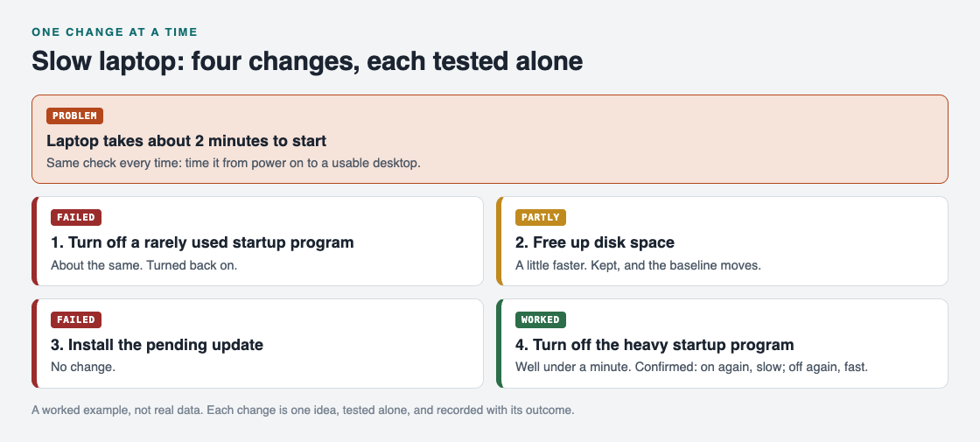Click the FAILED badge on card 3
Image resolution: width=980 pixels, height=442 pixels.
[x=75, y=319]
